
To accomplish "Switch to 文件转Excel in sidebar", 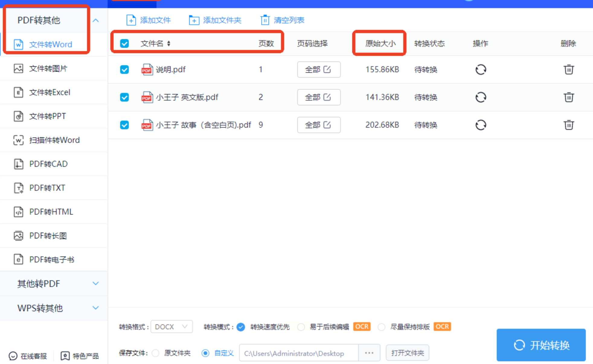I will [50, 92].
